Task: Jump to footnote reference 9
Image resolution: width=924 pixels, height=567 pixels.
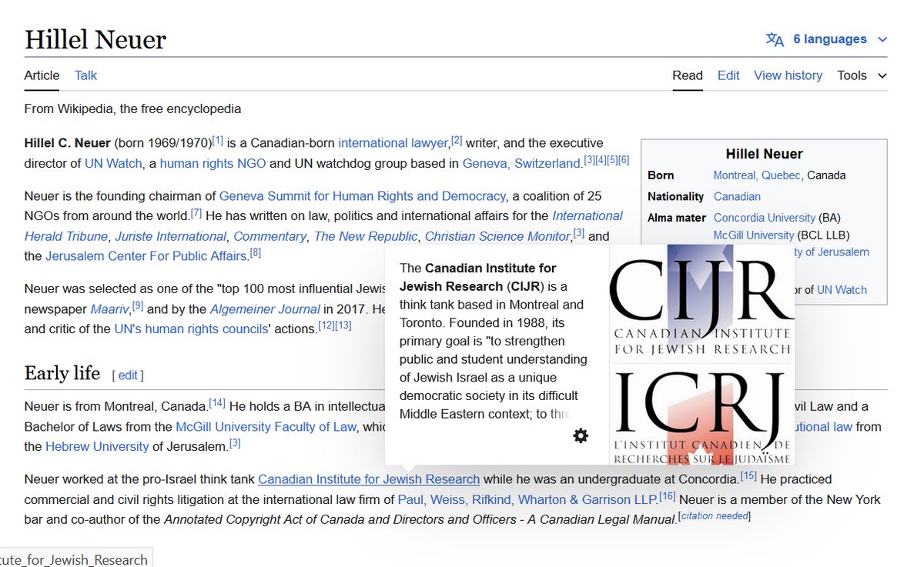Action: pos(138,306)
